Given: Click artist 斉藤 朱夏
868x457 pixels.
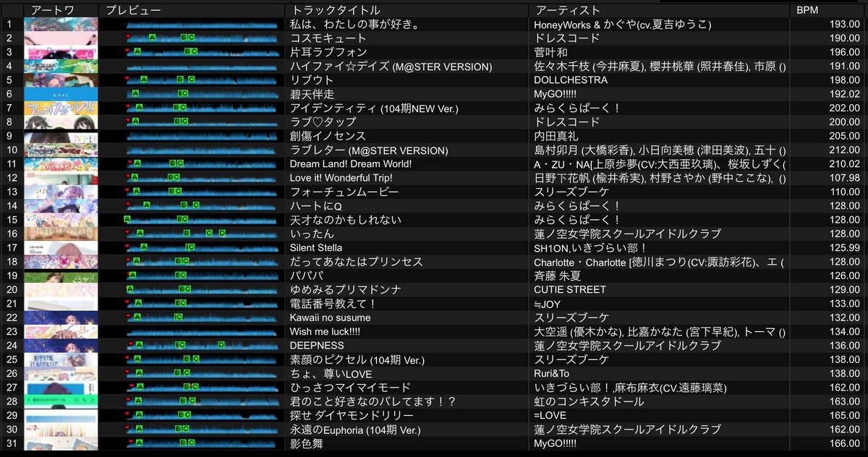Looking at the screenshot, I should (558, 276).
